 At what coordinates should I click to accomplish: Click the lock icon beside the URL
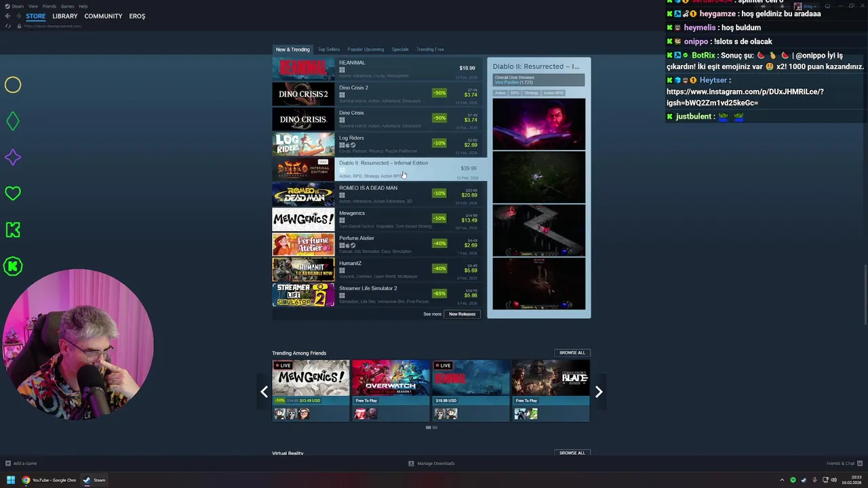point(19,26)
